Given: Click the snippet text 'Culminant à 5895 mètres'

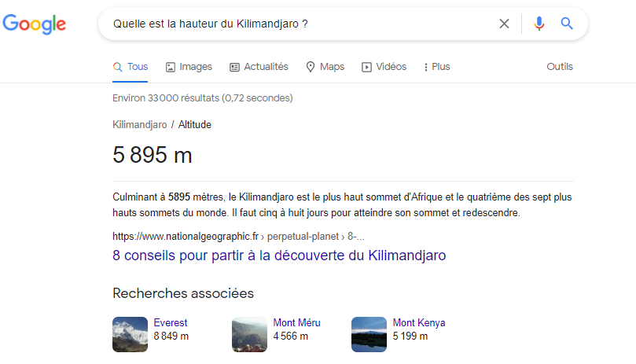Looking at the screenshot, I should point(168,197).
